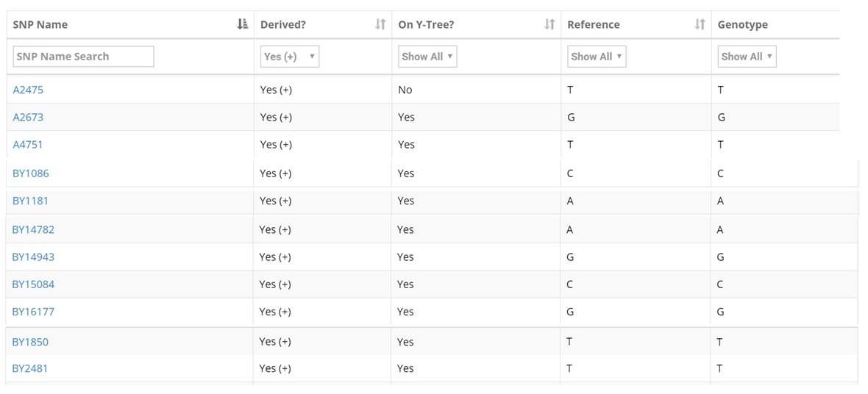This screenshot has width=868, height=394.
Task: Open the A2475 SNP link
Action: (29, 90)
